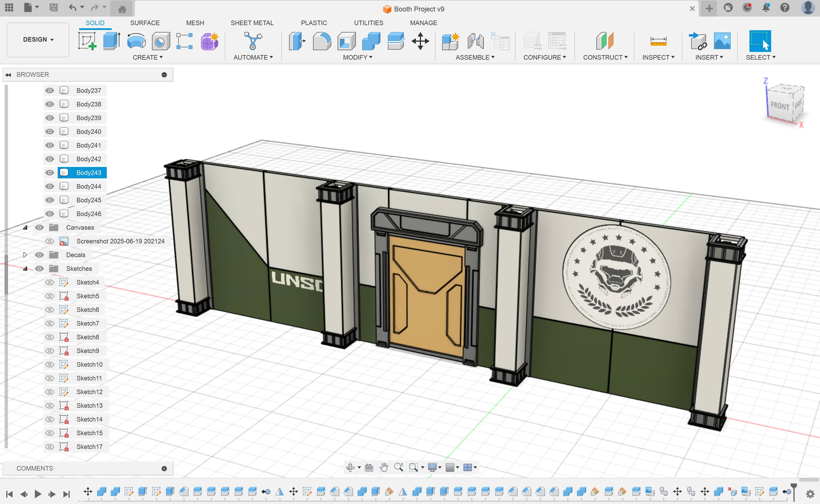Click the Create Form purple icon
The image size is (820, 504).
pos(210,41)
